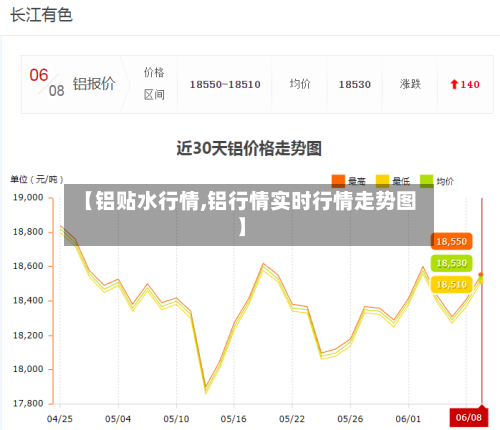Click the 19,000 y-axis label
The image size is (500, 430).
click(x=28, y=198)
